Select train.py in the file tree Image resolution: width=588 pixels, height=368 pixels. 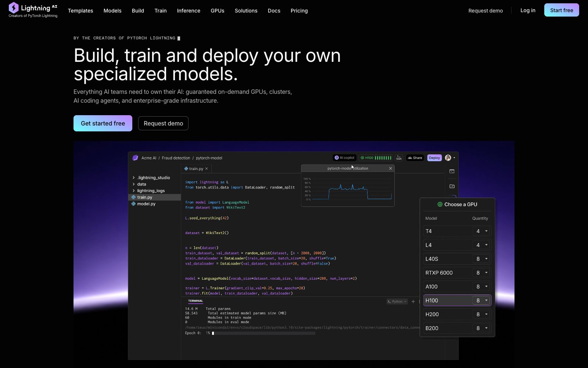tap(154, 197)
